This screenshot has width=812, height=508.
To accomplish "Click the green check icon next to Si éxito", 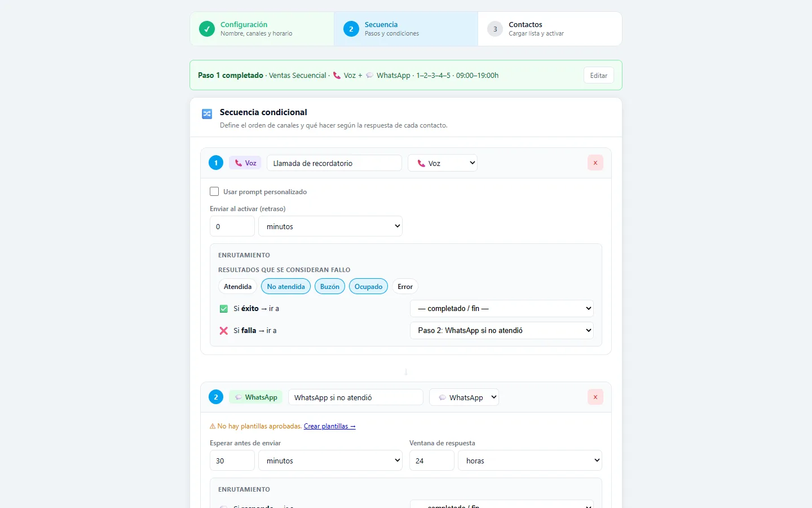I will pyautogui.click(x=224, y=309).
